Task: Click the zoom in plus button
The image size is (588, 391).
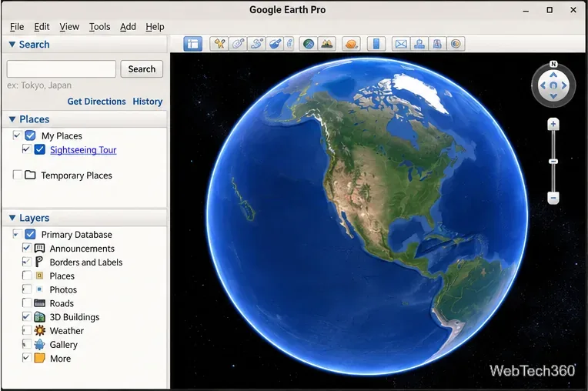Action: coord(553,124)
